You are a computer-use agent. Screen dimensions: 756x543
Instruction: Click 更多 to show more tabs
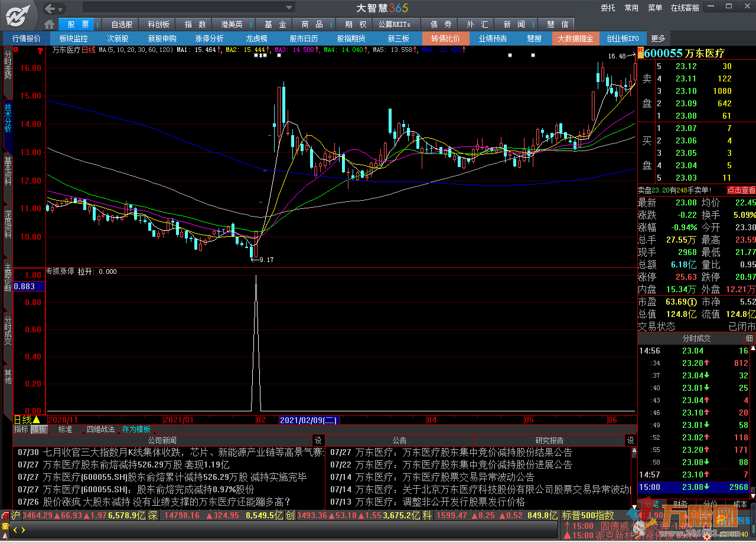pyautogui.click(x=658, y=38)
